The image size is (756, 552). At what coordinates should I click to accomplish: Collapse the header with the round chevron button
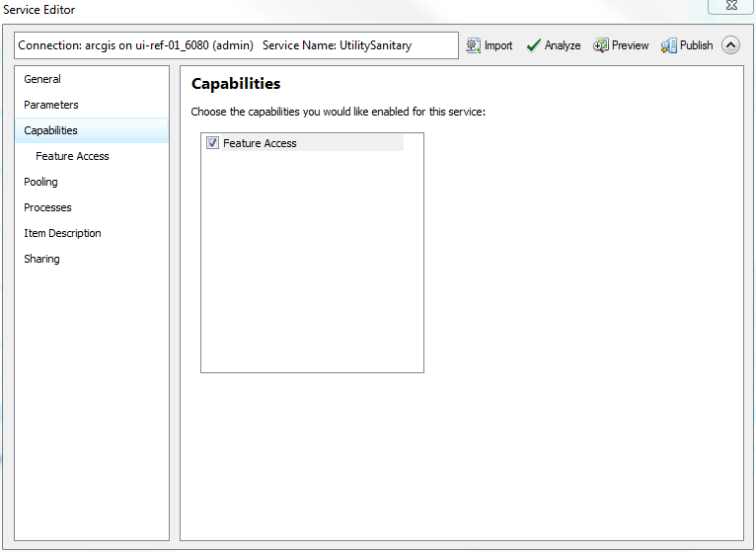[730, 45]
